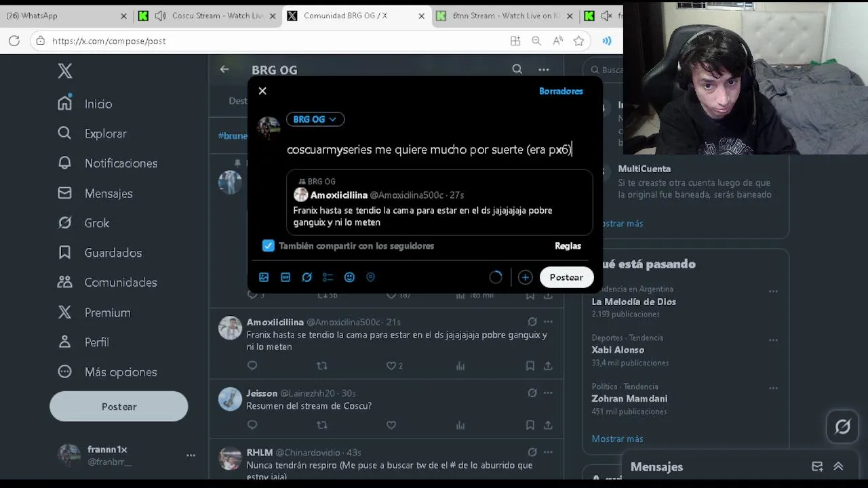Image resolution: width=868 pixels, height=488 pixels.
Task: Like Jeisson's post
Action: [391, 425]
